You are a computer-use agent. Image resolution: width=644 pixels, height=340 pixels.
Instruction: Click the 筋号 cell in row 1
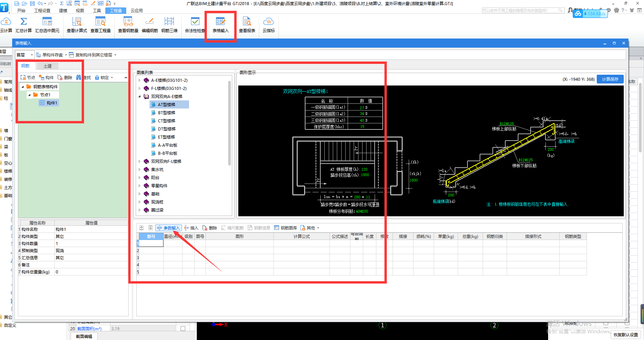[x=151, y=243]
